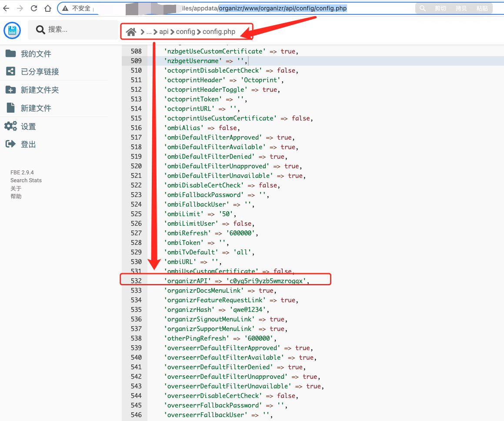Create a new folder with 新建文件夹
This screenshot has width=504, height=421.
40,90
